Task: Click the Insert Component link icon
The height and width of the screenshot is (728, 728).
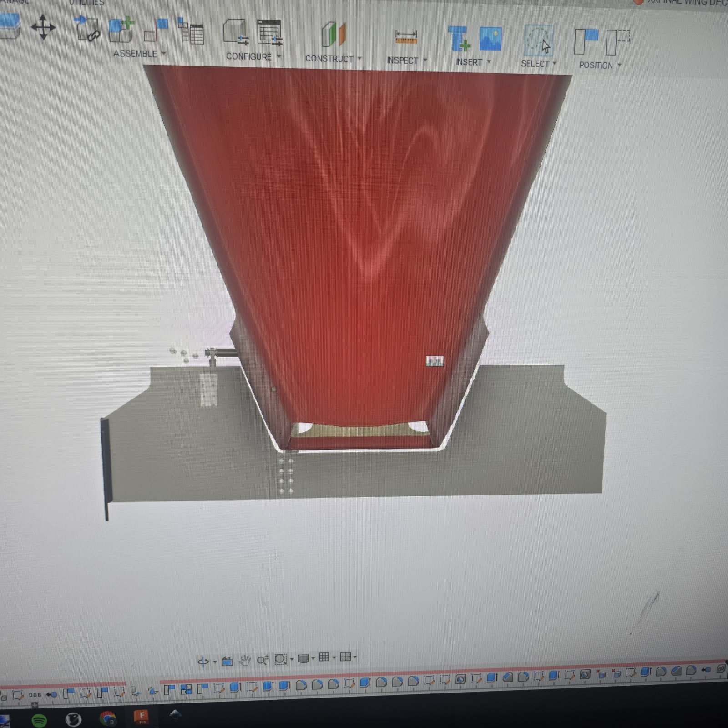Action: point(87,29)
